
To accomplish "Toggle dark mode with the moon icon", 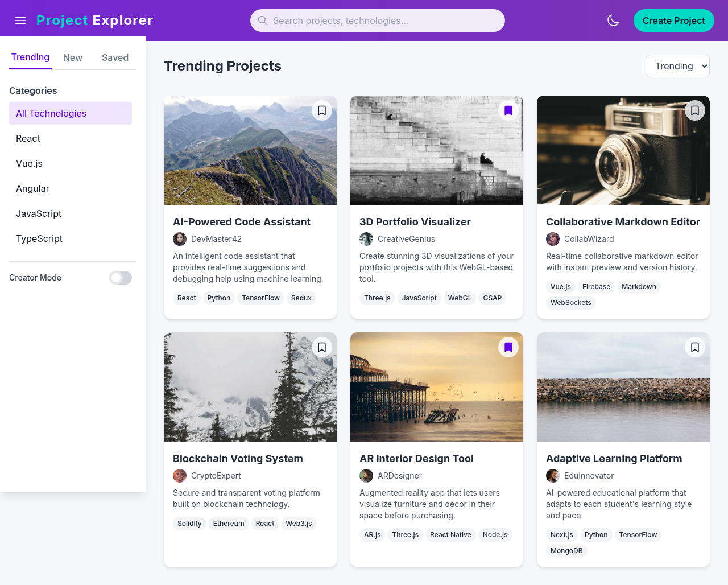I will [x=613, y=20].
